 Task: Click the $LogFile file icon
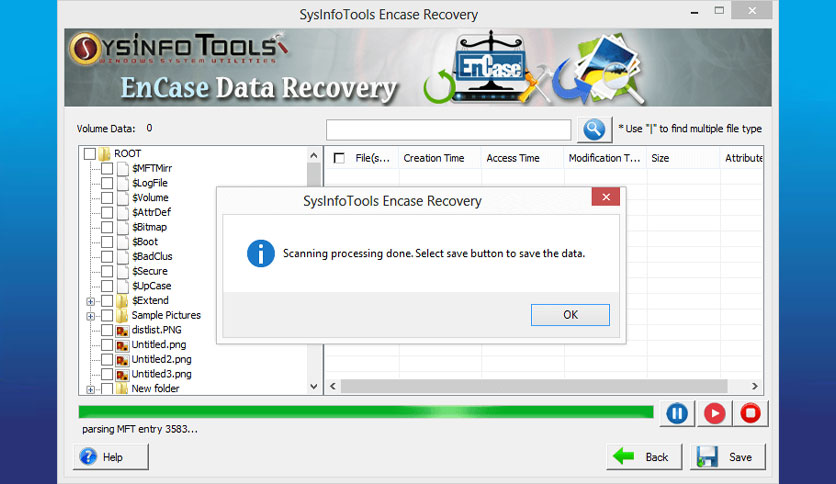click(123, 183)
